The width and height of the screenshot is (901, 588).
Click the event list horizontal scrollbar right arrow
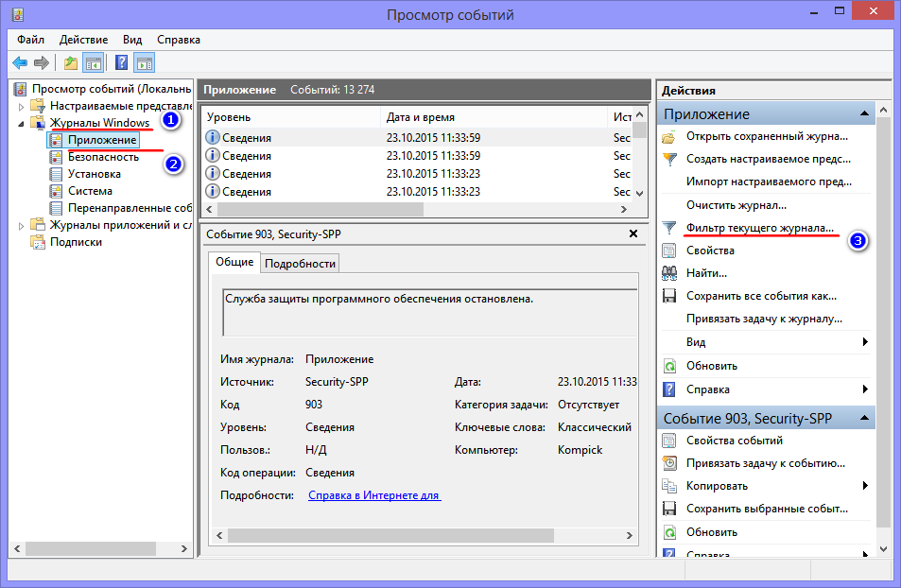coord(624,210)
